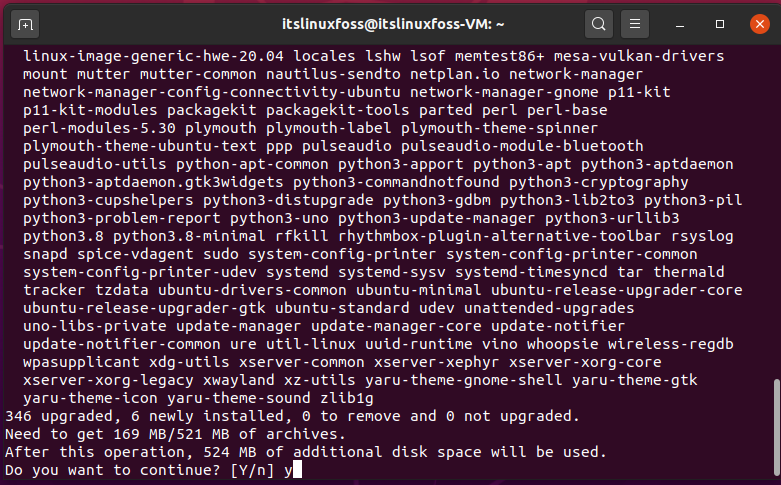The height and width of the screenshot is (485, 781).
Task: Maximize the terminal window
Action: (x=720, y=24)
